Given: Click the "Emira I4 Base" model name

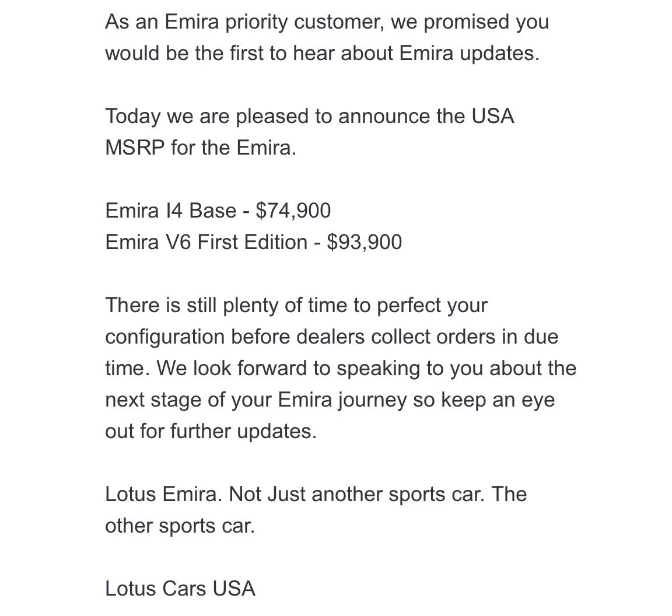Looking at the screenshot, I should coord(171,211).
